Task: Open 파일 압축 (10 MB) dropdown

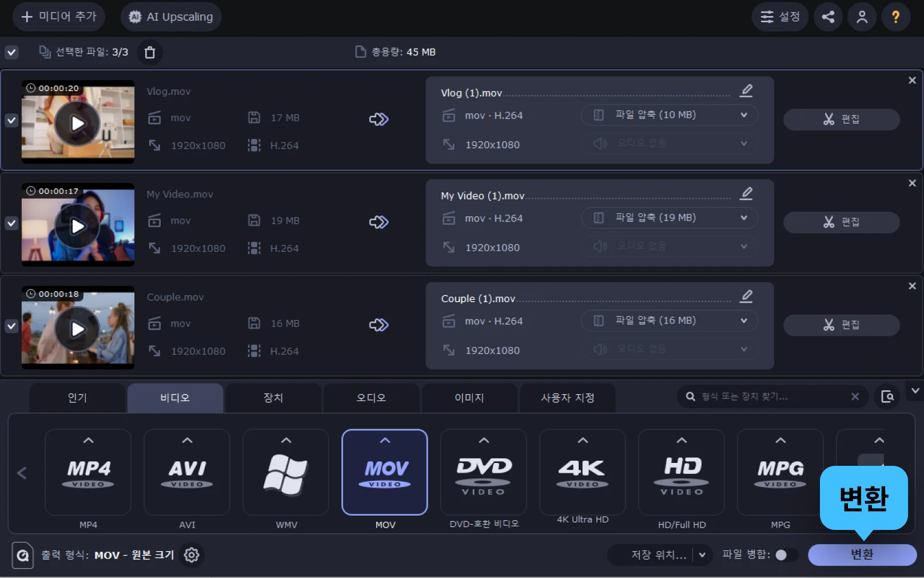Action: 670,115
